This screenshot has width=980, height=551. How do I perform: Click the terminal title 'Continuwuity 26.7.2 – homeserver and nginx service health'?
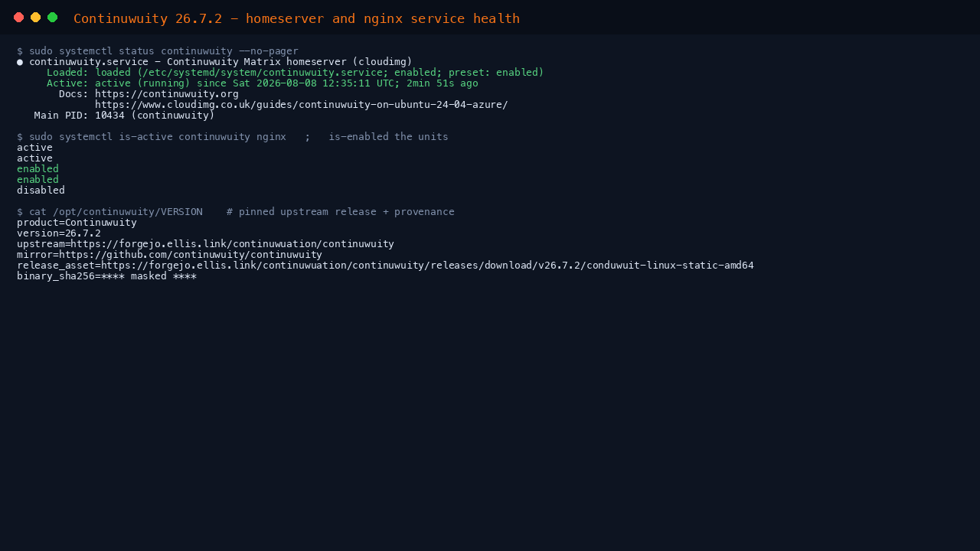(296, 18)
